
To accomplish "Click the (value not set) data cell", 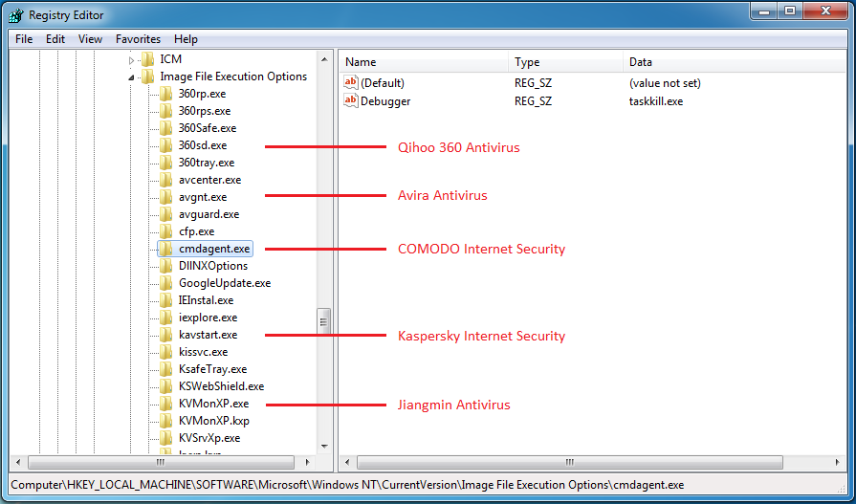I will coord(665,83).
